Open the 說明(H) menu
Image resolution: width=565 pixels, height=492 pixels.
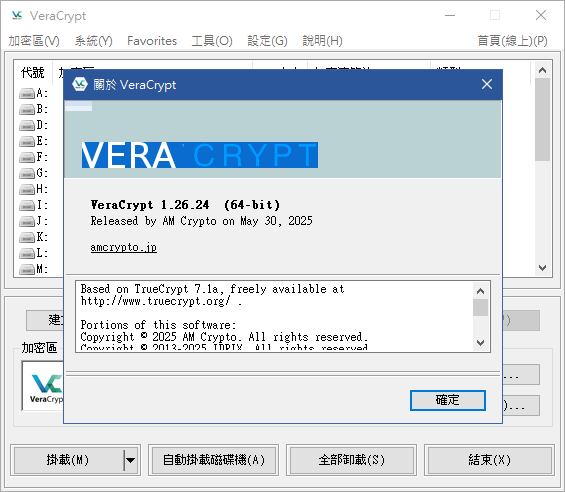[322, 41]
